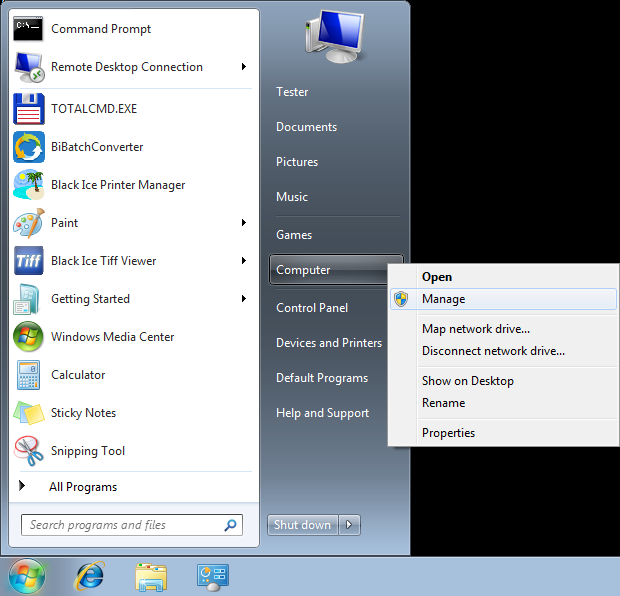The image size is (620, 596).
Task: Click the Windows Start orb
Action: tap(26, 576)
